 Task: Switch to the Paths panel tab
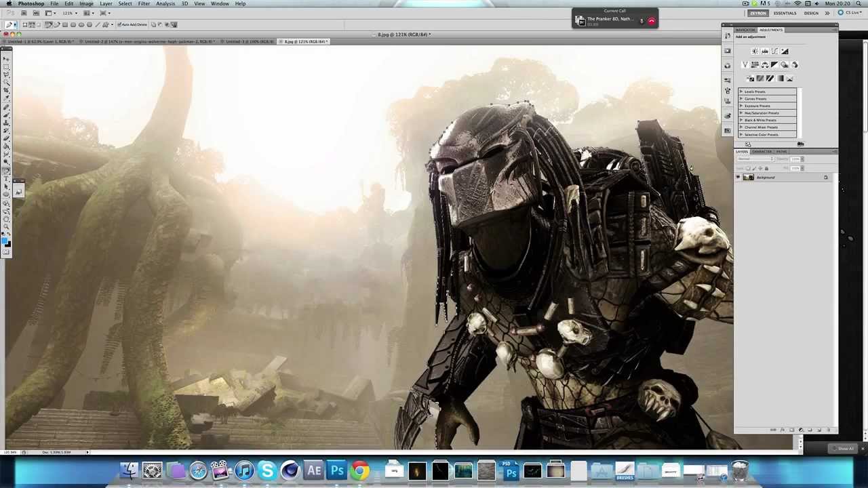point(782,152)
